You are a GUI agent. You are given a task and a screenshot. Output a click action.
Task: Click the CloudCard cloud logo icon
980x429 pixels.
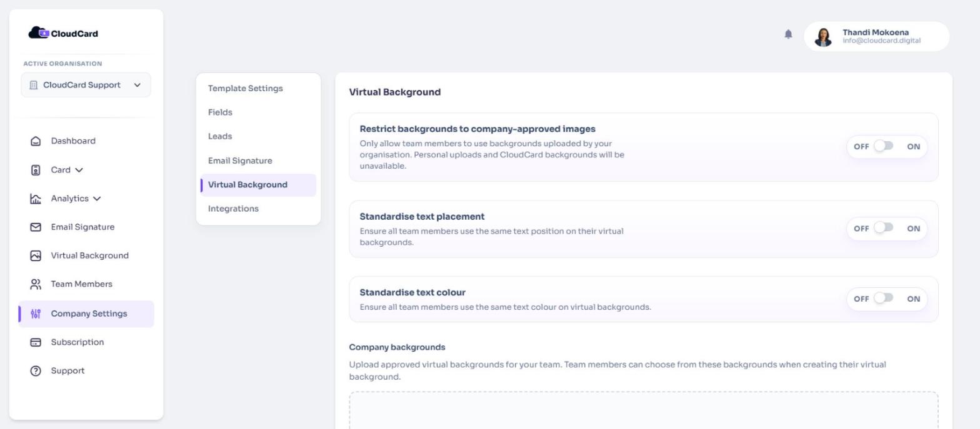point(38,33)
